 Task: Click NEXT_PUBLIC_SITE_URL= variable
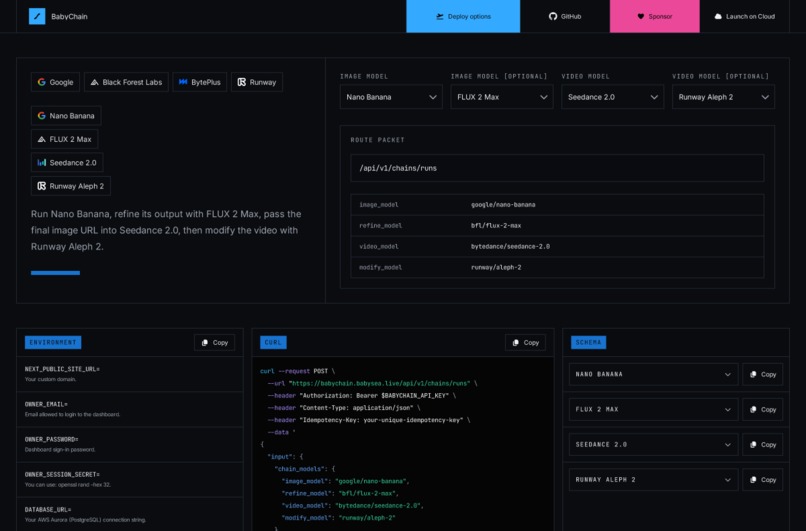(x=62, y=369)
